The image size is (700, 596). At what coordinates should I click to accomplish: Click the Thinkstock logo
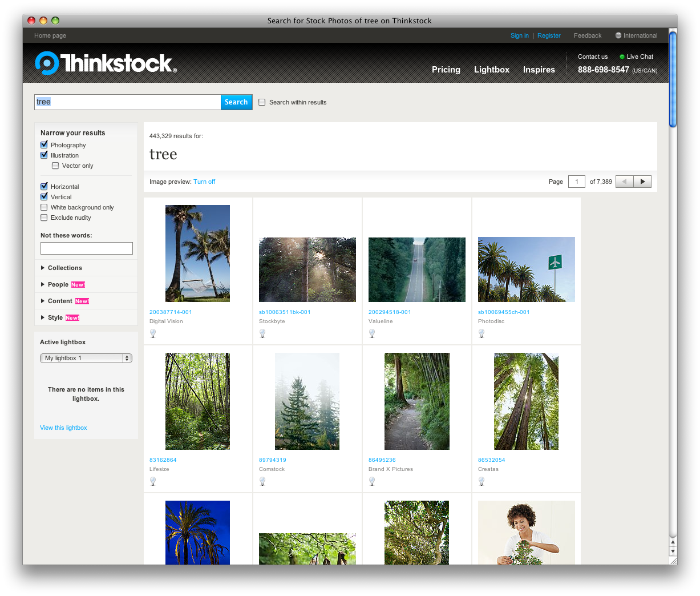(106, 63)
